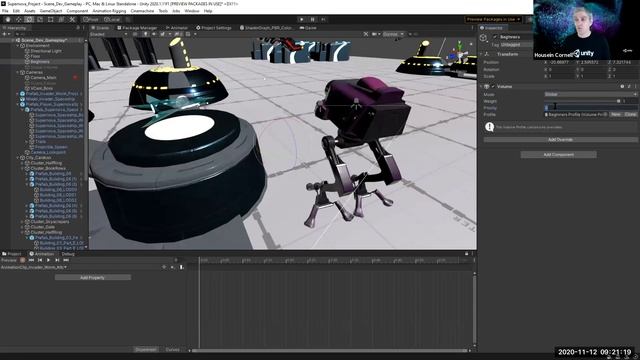Collapse the Volume component foldout
The image size is (640, 360).
click(x=481, y=87)
